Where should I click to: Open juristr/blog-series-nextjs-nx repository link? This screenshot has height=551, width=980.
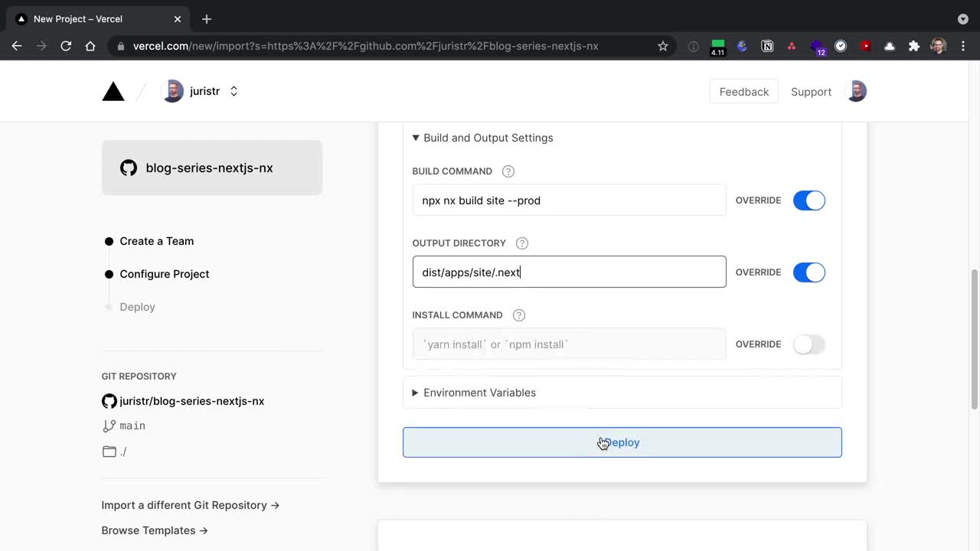[191, 401]
